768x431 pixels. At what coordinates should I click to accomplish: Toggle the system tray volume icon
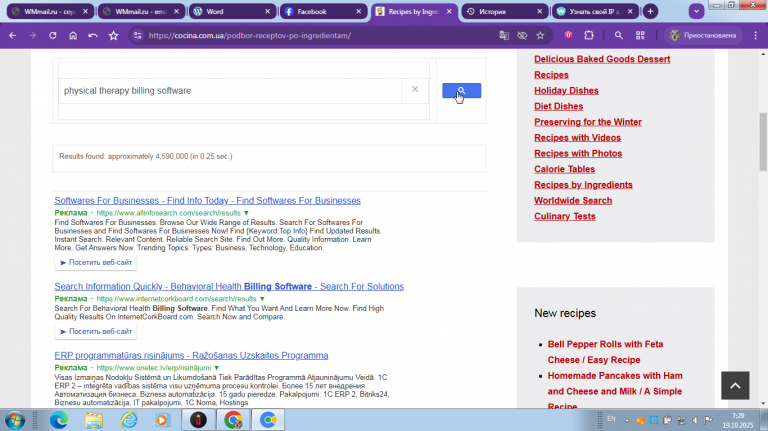[695, 420]
